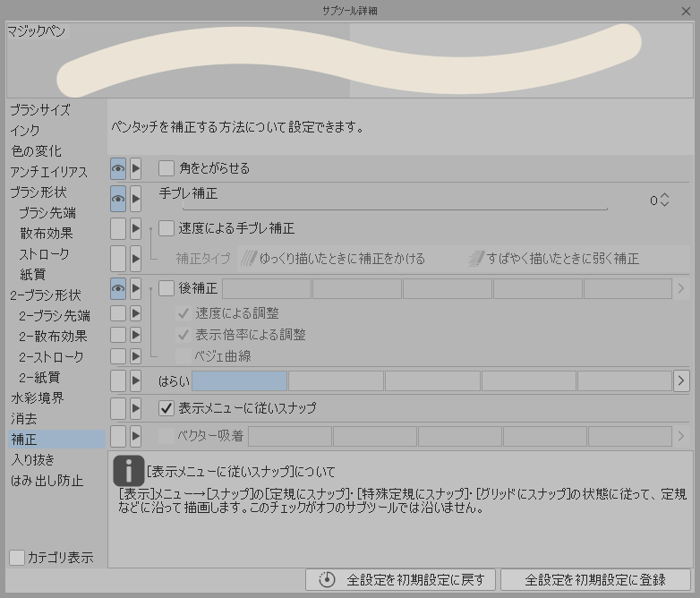Viewport: 700px width, 598px height.
Task: Expand triangle next to 角をとがらせる
Action: pyautogui.click(x=136, y=169)
